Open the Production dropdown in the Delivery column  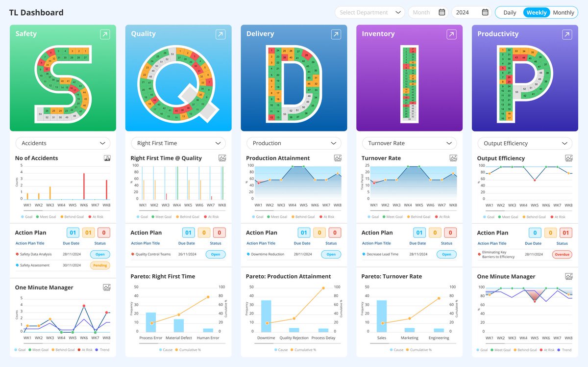[x=294, y=143]
